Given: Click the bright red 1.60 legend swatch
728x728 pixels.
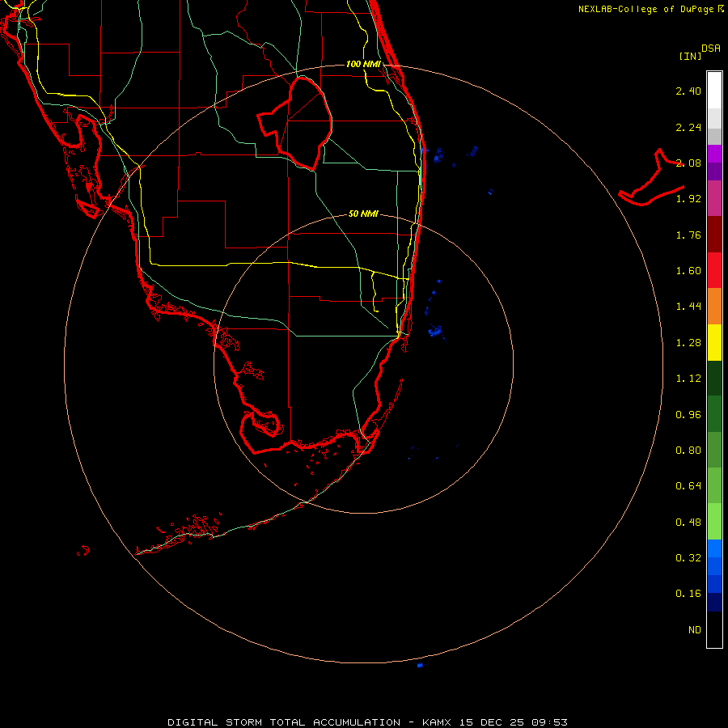Looking at the screenshot, I should (714, 270).
